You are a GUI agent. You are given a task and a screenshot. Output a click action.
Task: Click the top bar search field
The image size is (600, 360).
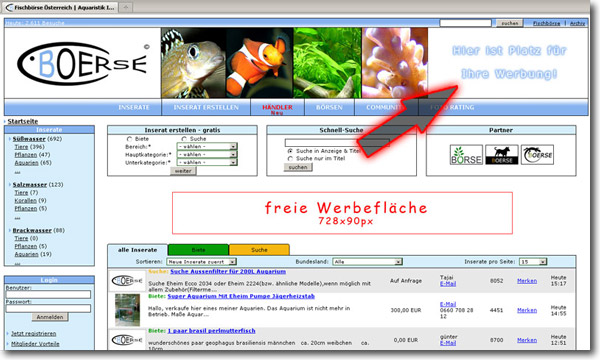click(465, 23)
